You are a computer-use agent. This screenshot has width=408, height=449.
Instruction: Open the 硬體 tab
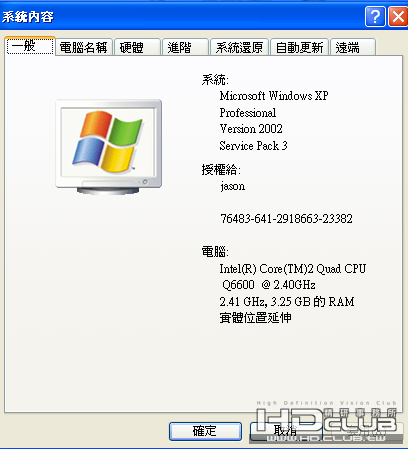click(138, 47)
